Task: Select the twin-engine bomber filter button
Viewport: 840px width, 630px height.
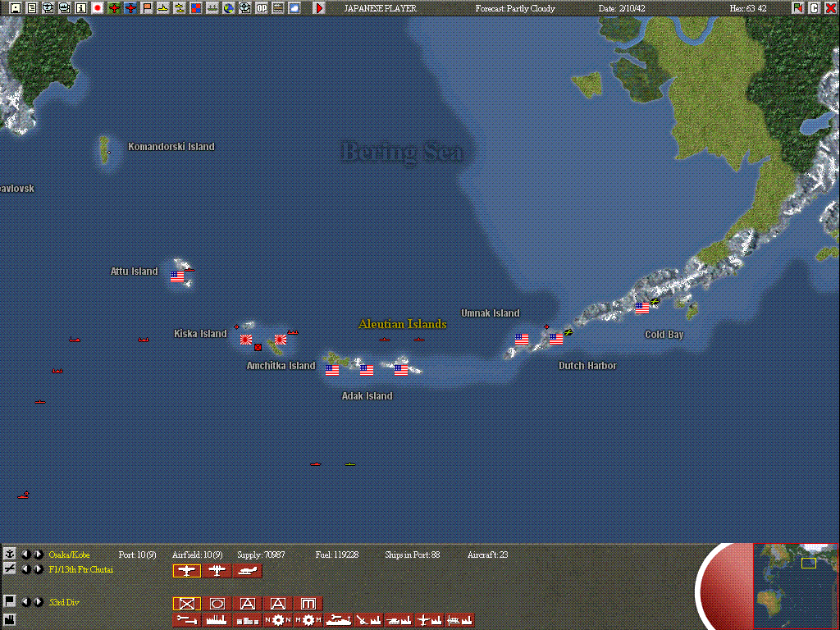Action: click(x=217, y=571)
